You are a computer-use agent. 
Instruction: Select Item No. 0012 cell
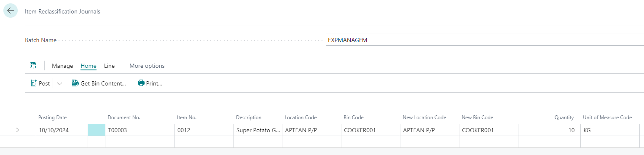204,130
